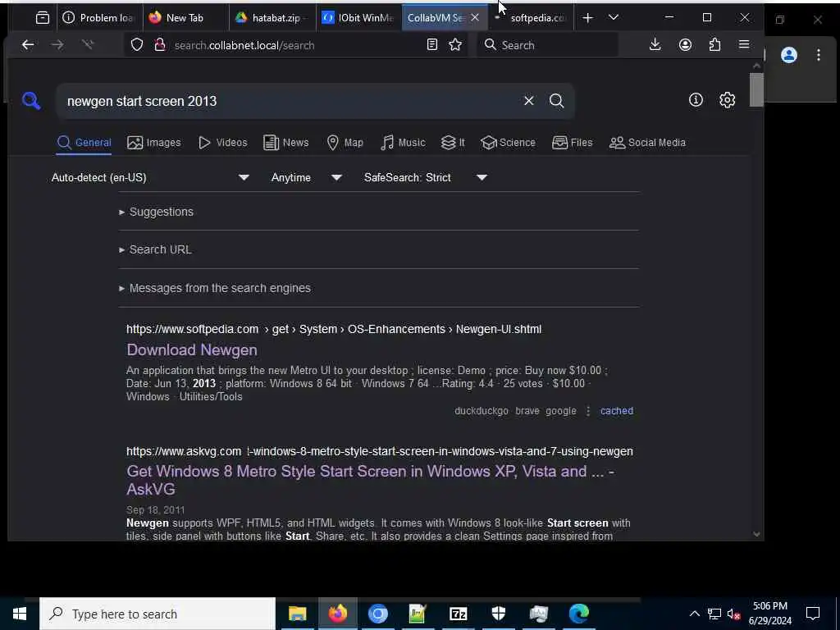Submit search with the magnifier button

pyautogui.click(x=557, y=101)
